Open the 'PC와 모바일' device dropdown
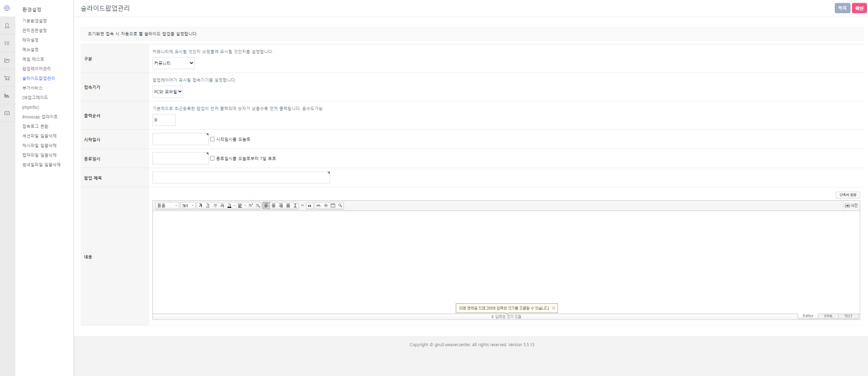 point(168,92)
